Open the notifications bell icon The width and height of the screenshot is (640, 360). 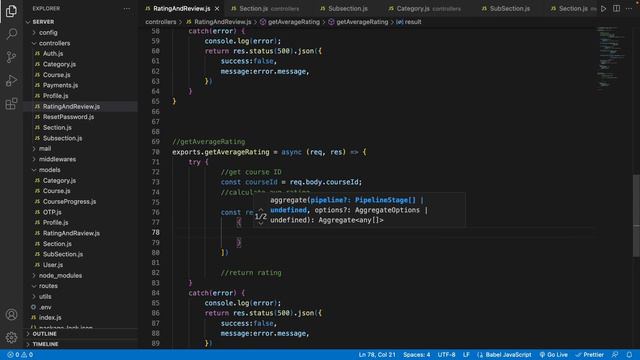[x=629, y=355]
